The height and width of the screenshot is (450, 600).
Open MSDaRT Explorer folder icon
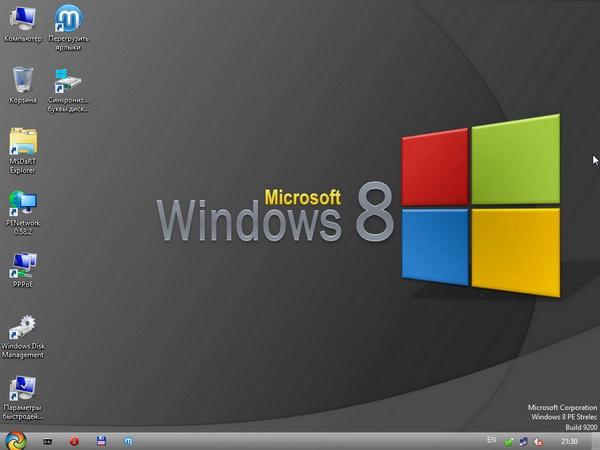click(22, 141)
